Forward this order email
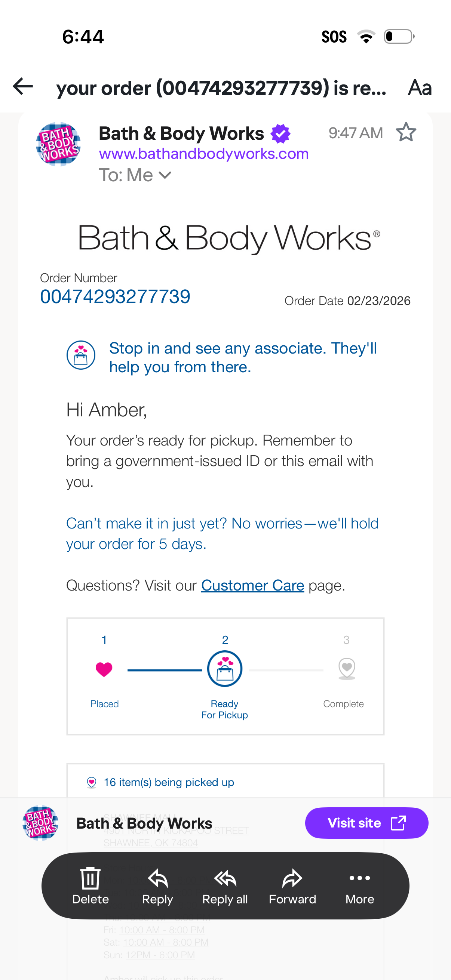Image resolution: width=451 pixels, height=980 pixels. pos(292,885)
